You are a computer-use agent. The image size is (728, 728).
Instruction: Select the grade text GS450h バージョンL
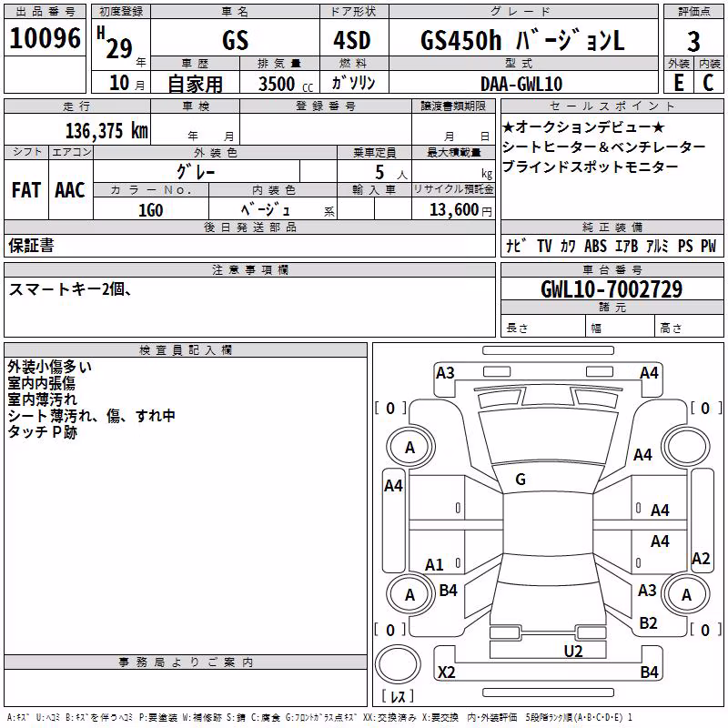click(x=522, y=40)
